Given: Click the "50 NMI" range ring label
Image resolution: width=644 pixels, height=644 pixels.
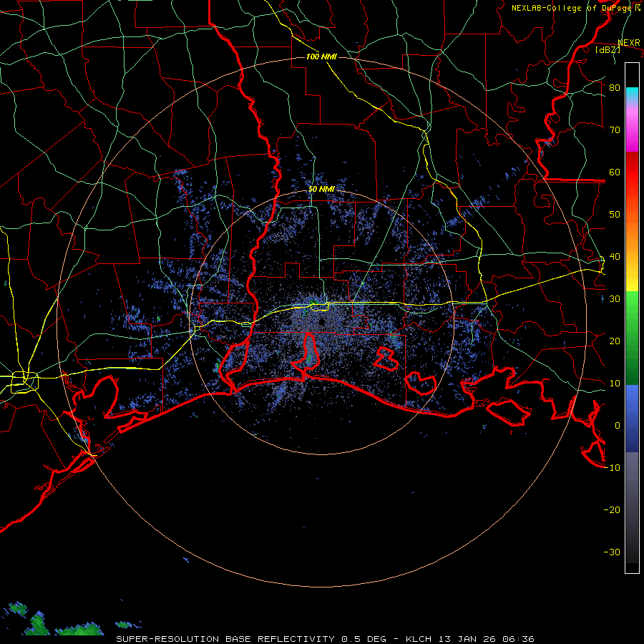Looking at the screenshot, I should [321, 189].
